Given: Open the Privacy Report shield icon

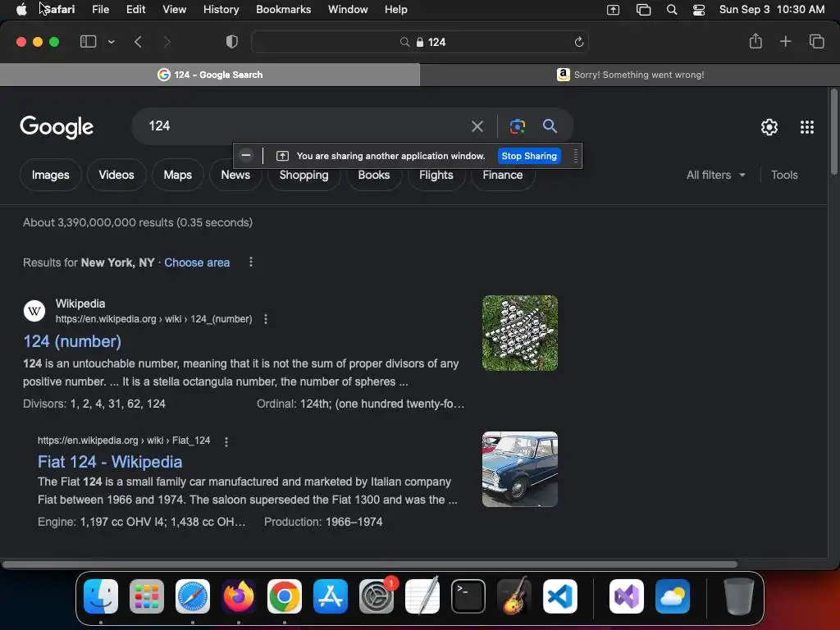Looking at the screenshot, I should (232, 42).
